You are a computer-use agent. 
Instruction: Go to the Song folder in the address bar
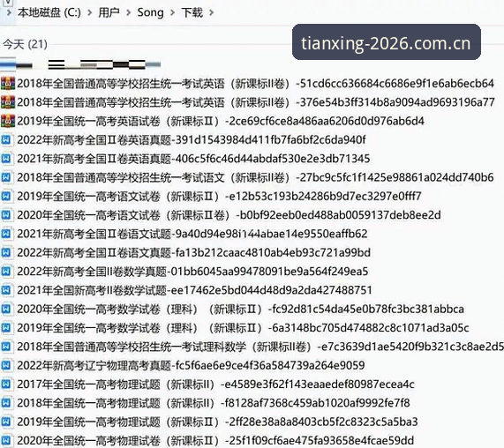click(150, 13)
